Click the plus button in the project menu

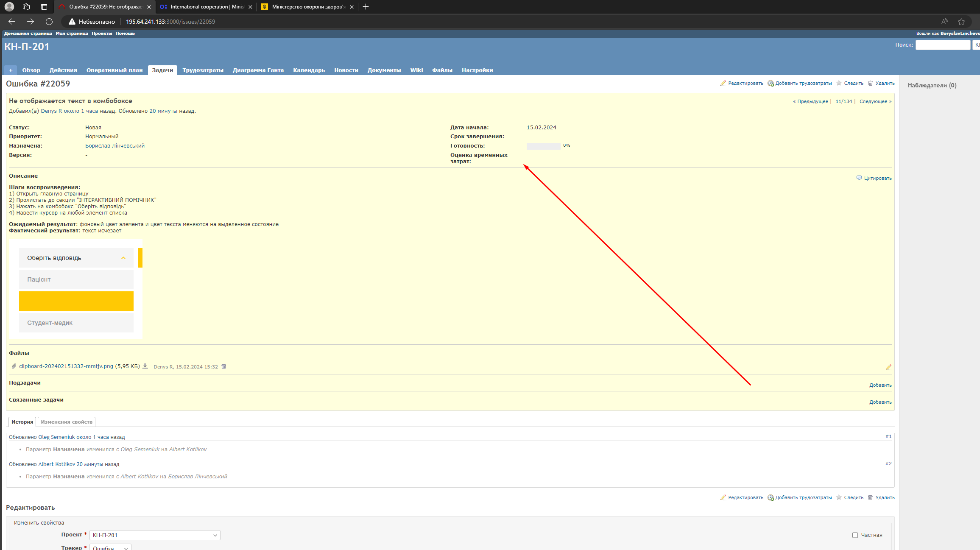coord(11,70)
